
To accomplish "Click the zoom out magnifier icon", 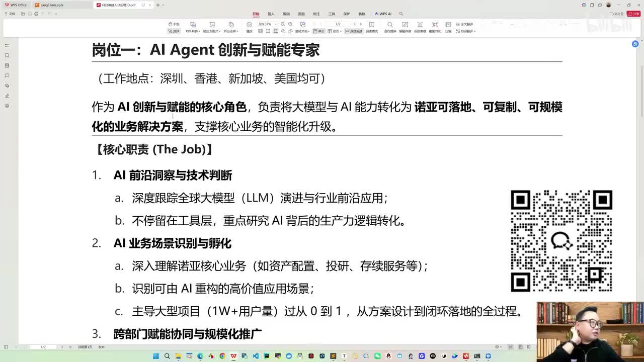I will point(283,24).
